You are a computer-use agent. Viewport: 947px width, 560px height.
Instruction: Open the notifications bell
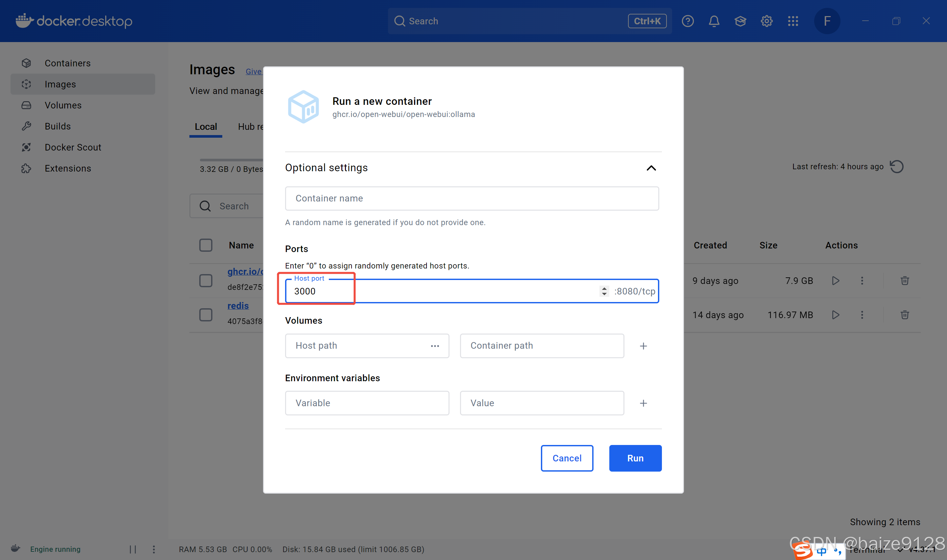point(714,21)
